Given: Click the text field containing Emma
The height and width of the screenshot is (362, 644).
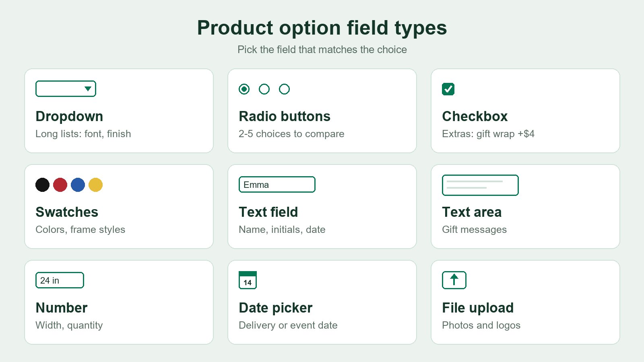Looking at the screenshot, I should pyautogui.click(x=277, y=185).
